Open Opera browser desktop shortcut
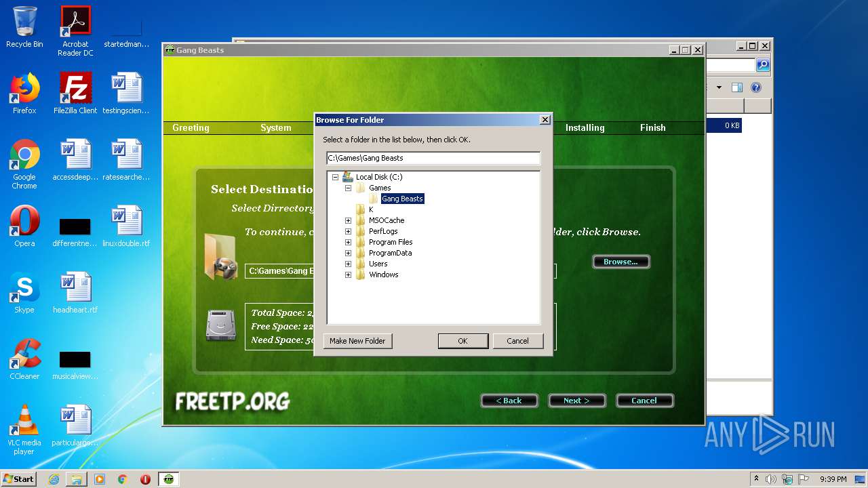Image resolution: width=868 pixels, height=488 pixels. point(24,226)
